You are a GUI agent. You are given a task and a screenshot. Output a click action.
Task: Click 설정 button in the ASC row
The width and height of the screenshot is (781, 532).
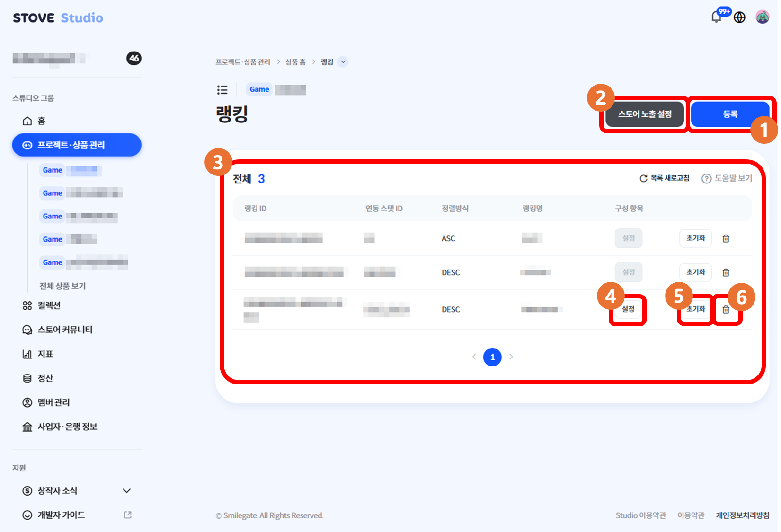[x=629, y=238]
